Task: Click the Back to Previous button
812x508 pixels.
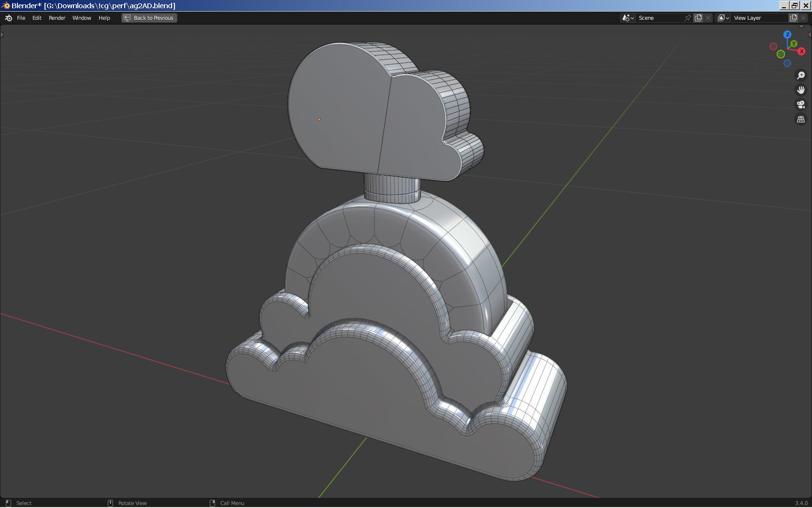Action: click(x=149, y=18)
